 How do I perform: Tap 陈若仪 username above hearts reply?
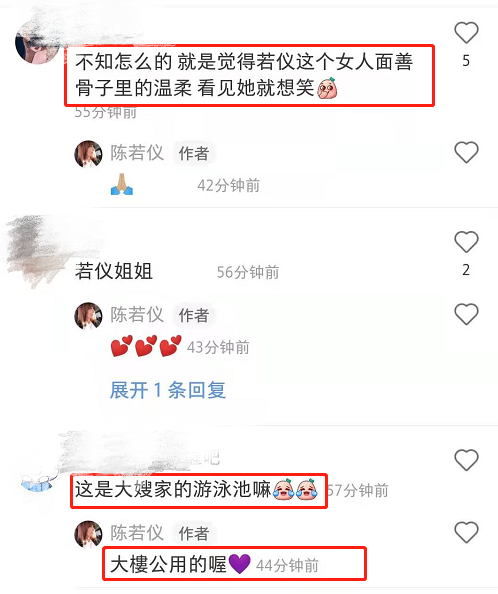point(137,315)
